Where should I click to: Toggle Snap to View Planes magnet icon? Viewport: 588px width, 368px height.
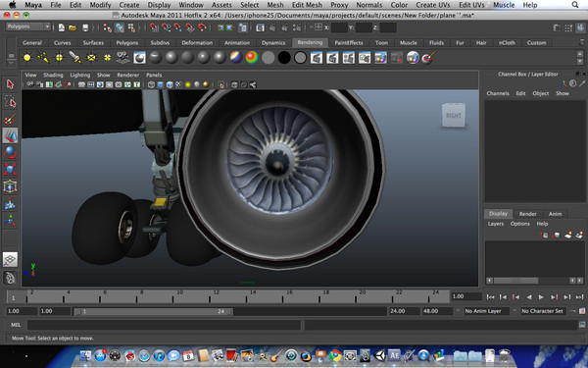point(190,27)
